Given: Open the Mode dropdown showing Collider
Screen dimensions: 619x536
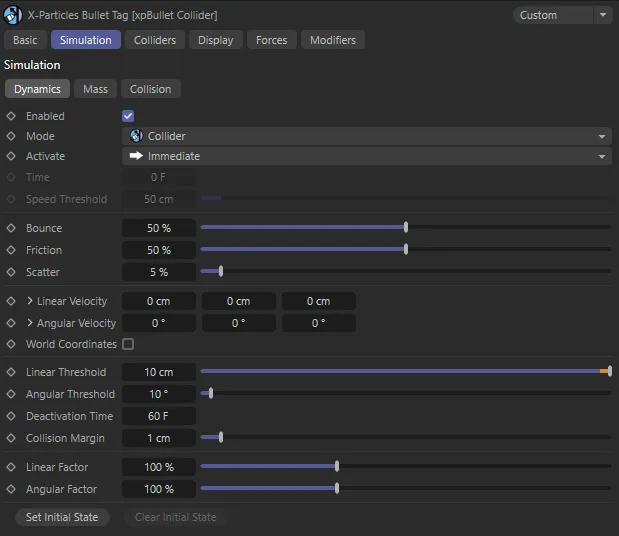Looking at the screenshot, I should point(366,136).
